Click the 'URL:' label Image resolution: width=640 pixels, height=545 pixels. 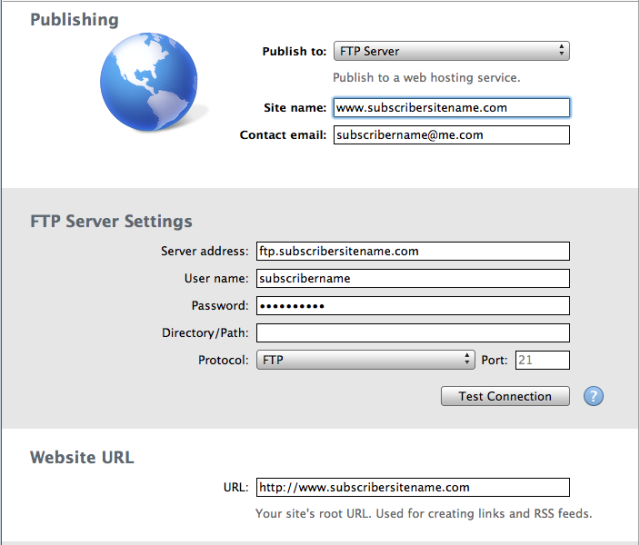(x=236, y=487)
